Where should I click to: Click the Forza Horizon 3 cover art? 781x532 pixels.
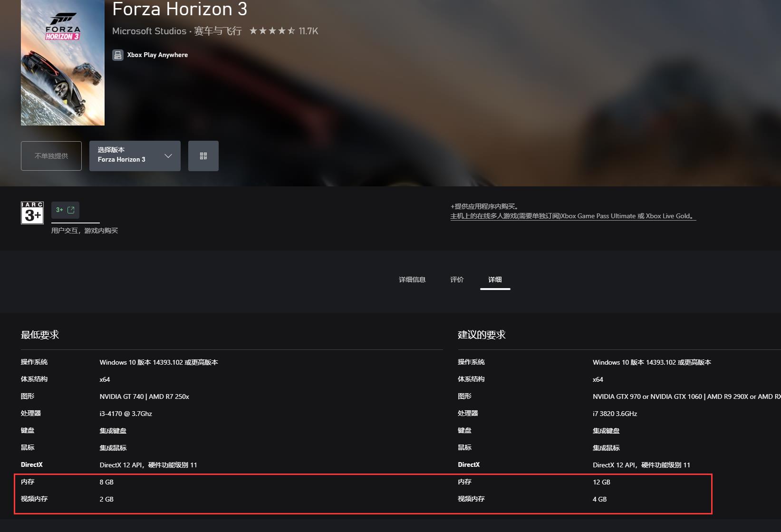63,63
